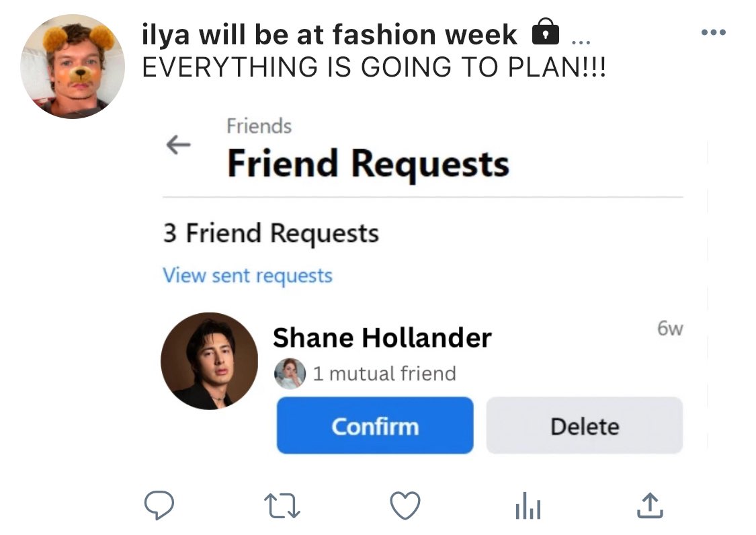The image size is (756, 535).
Task: Delete Shane Hollander's friend request
Action: (585, 425)
